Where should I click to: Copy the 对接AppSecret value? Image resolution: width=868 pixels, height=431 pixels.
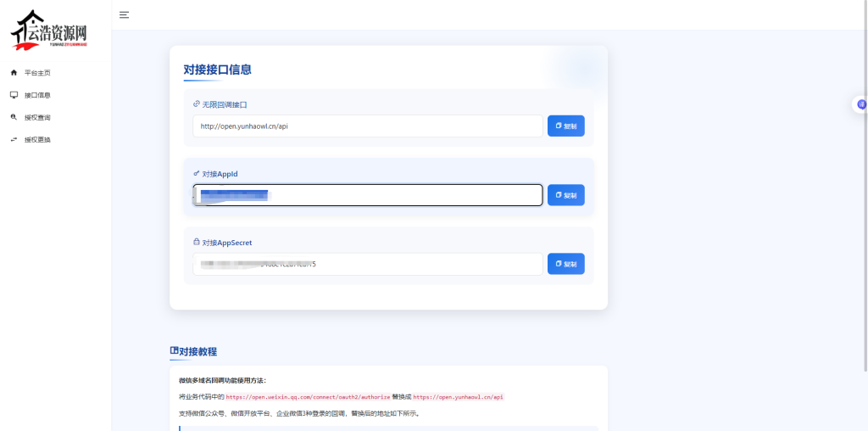565,264
